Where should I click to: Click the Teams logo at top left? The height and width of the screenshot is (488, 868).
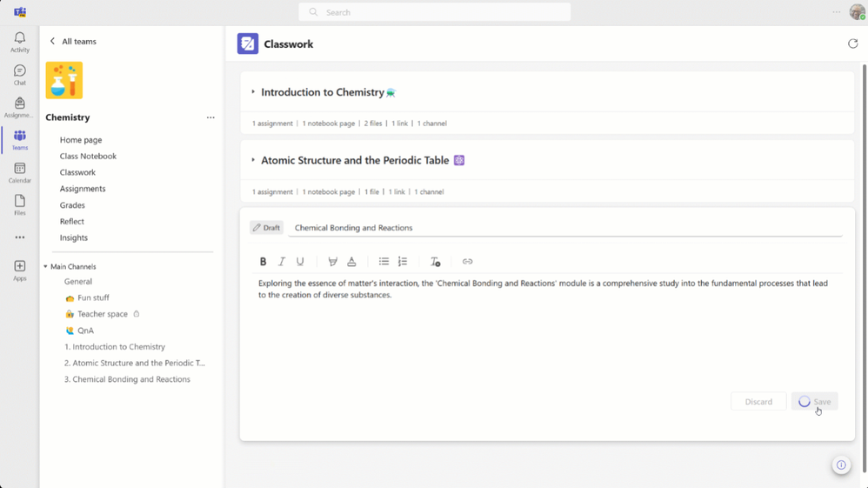(20, 11)
